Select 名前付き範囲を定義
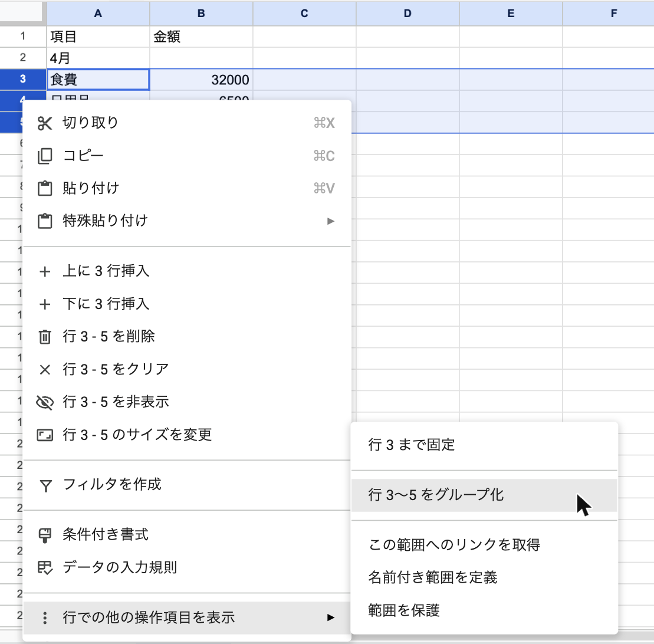654x644 pixels. pyautogui.click(x=484, y=578)
